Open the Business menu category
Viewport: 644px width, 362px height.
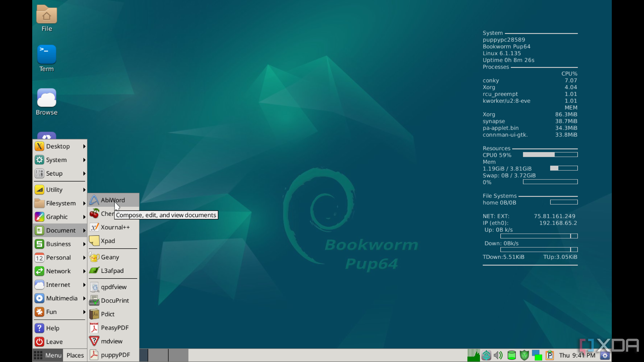click(x=60, y=244)
